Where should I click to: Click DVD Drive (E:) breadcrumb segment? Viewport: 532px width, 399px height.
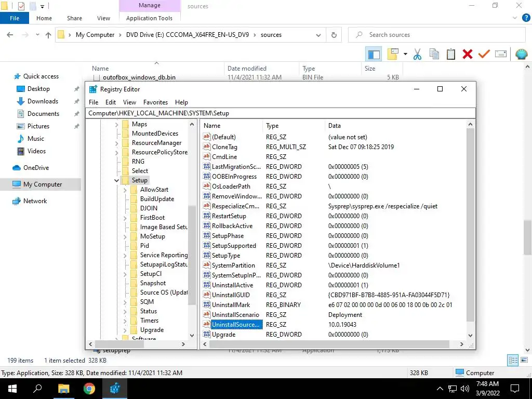pyautogui.click(x=187, y=35)
